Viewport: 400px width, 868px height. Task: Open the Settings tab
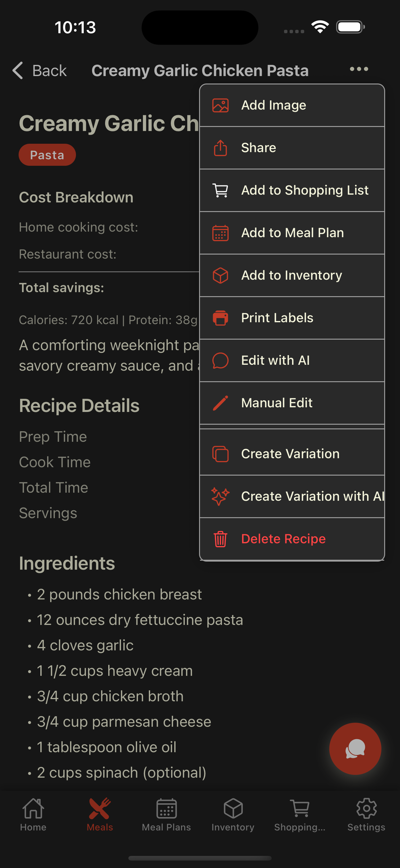pyautogui.click(x=366, y=814)
